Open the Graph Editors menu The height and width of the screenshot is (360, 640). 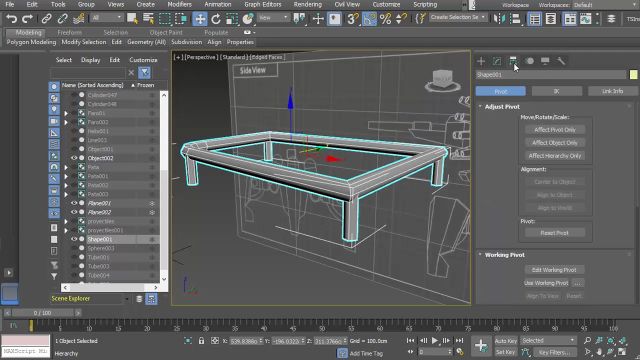point(263,4)
